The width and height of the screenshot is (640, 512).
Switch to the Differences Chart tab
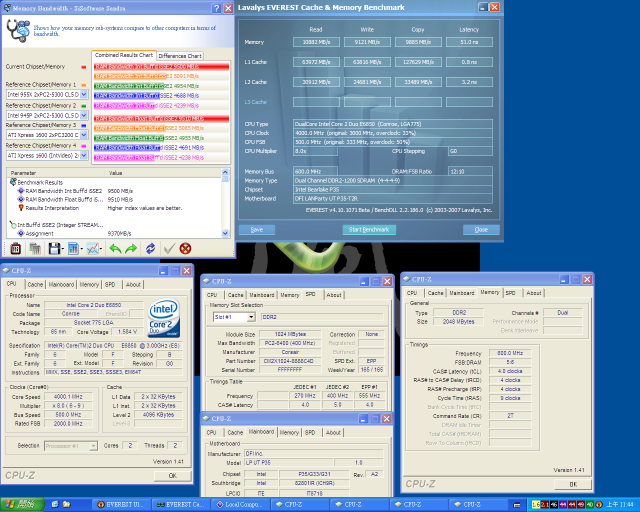180,56
